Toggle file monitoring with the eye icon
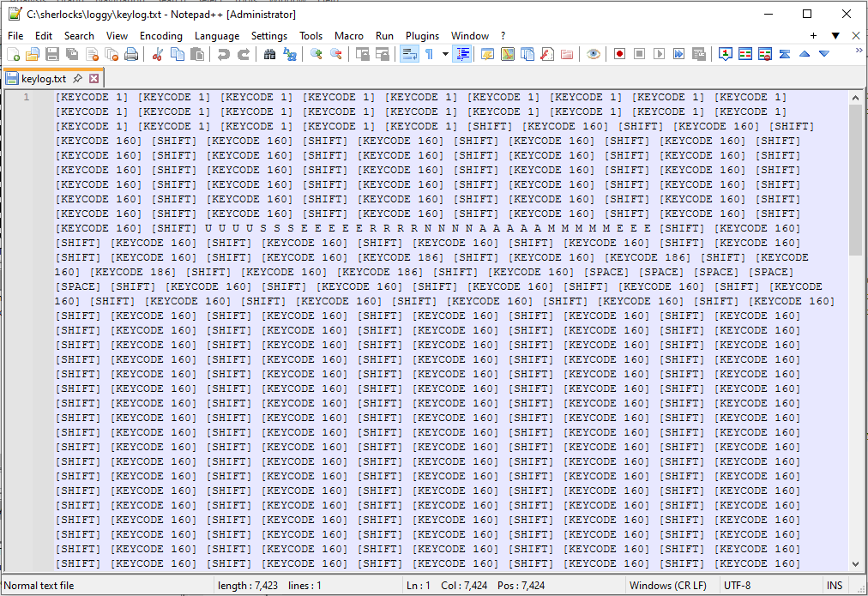 click(594, 54)
